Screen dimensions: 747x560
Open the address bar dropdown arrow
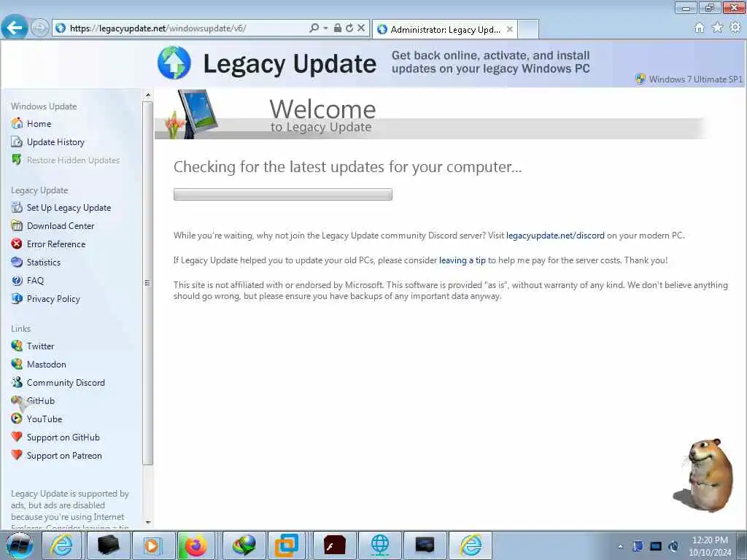click(x=326, y=28)
